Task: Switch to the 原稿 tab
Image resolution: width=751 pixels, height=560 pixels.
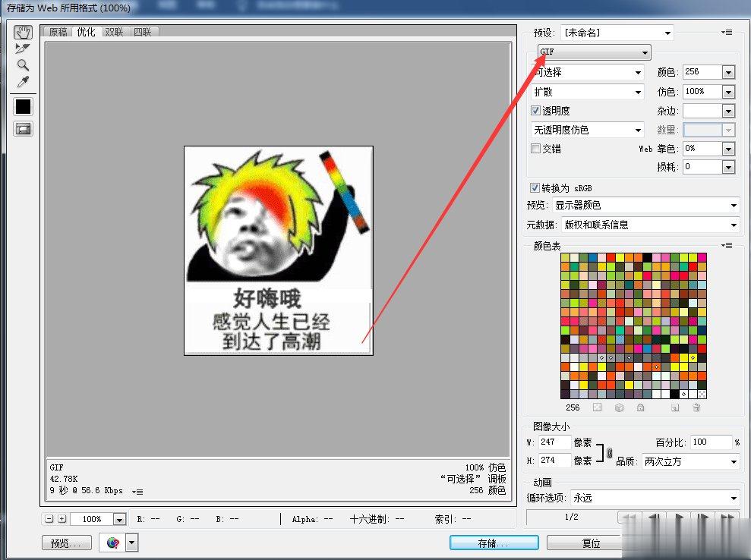Action: click(58, 32)
